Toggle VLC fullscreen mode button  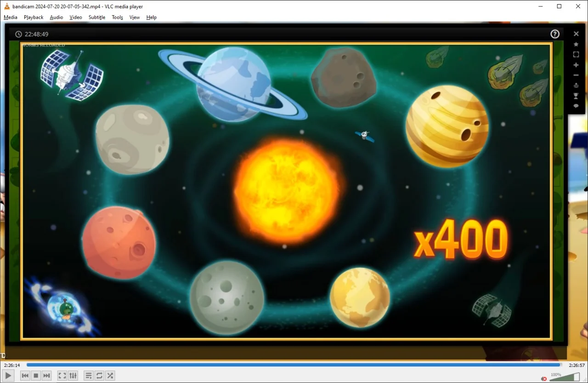pos(62,376)
